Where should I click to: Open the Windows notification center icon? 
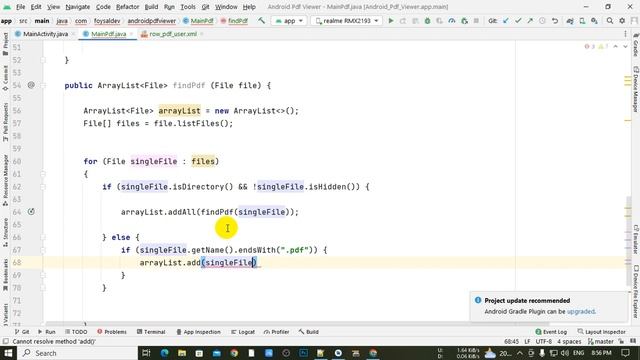click(x=626, y=353)
